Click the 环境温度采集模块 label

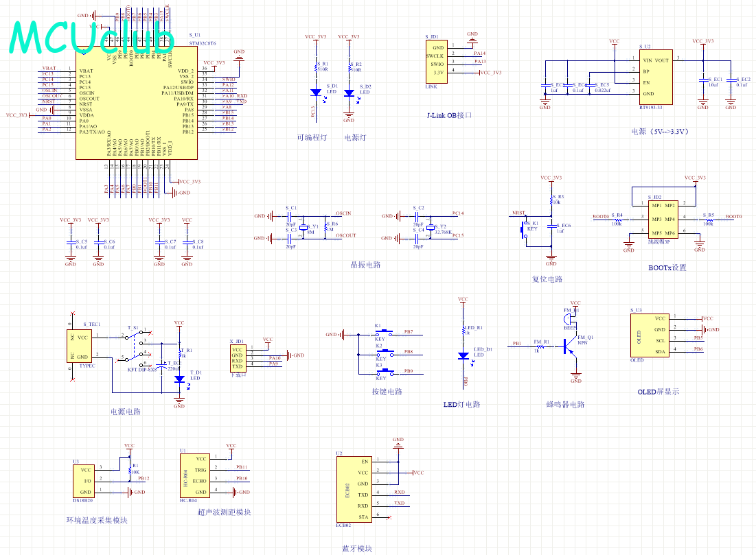tap(97, 520)
